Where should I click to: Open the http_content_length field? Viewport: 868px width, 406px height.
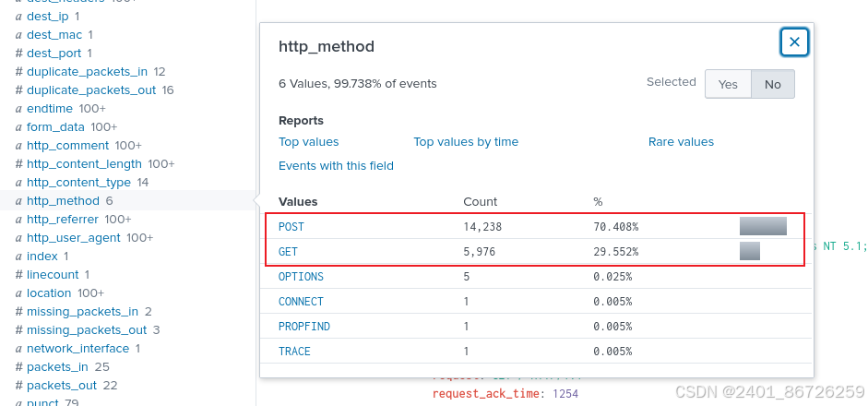pyautogui.click(x=84, y=164)
